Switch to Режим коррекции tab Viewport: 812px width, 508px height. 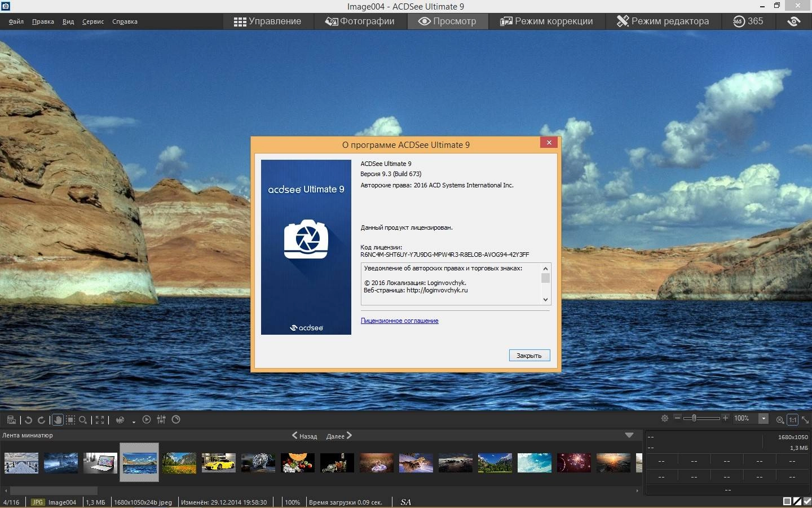pos(546,21)
